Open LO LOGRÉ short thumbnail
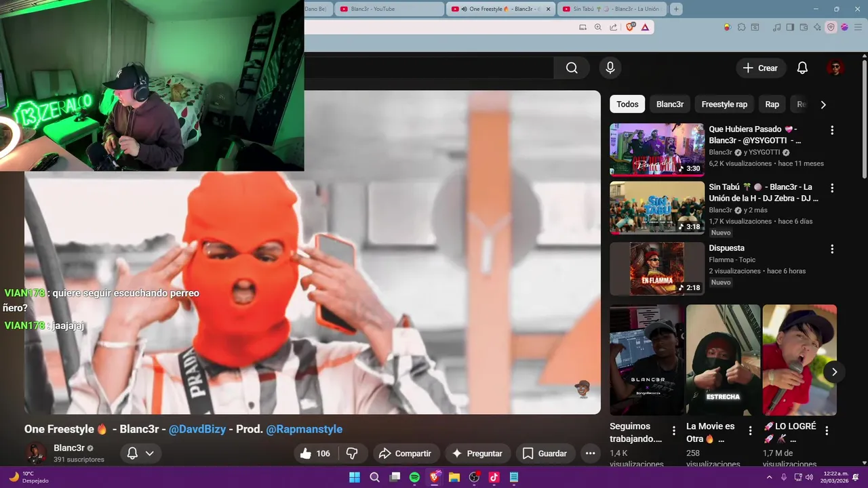The image size is (868, 488). coord(800,359)
